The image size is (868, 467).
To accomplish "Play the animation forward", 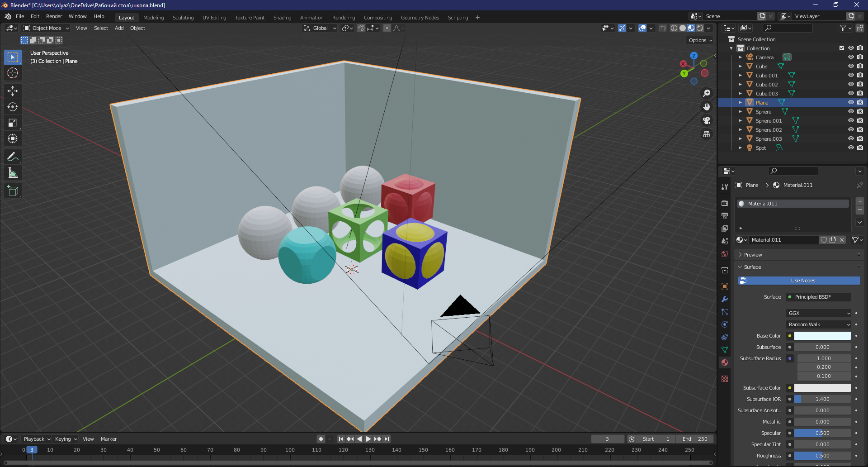I will pyautogui.click(x=368, y=438).
